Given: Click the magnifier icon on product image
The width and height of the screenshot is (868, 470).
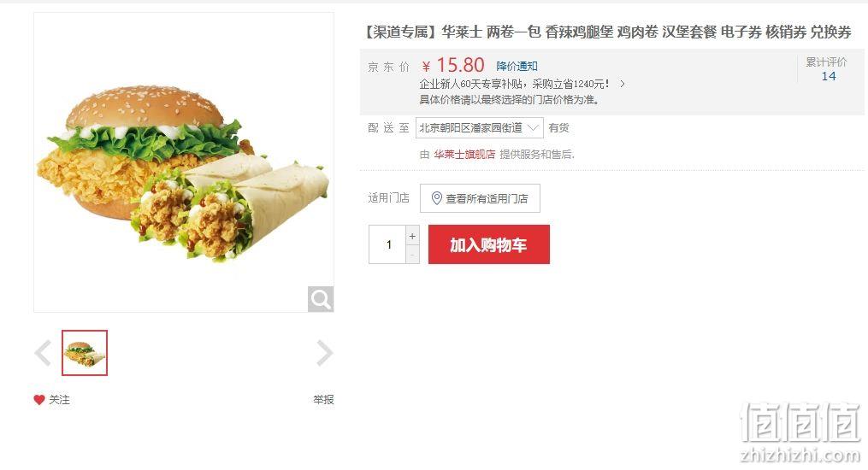Looking at the screenshot, I should pyautogui.click(x=321, y=299).
